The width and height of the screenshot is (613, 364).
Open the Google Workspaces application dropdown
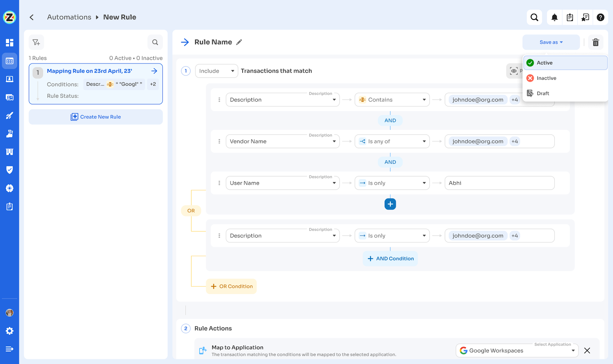click(517, 351)
